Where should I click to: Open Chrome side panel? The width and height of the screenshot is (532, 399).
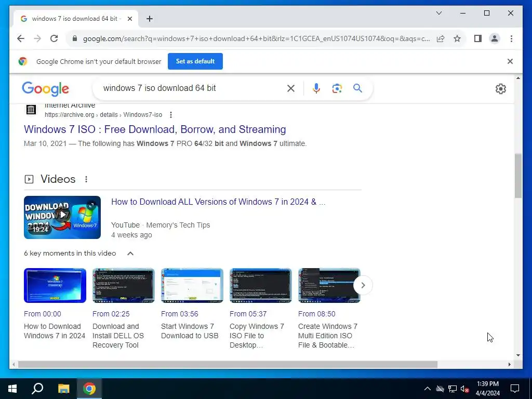click(x=478, y=38)
